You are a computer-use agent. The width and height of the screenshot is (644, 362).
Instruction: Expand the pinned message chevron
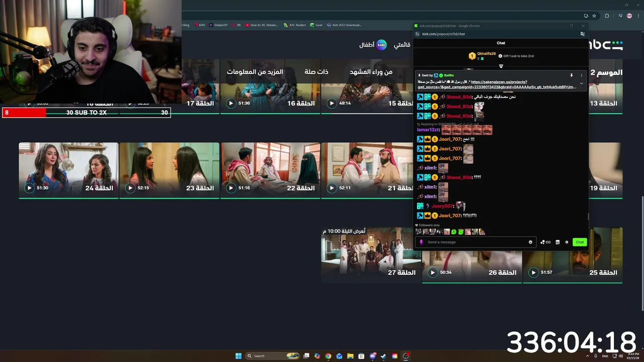(x=582, y=83)
